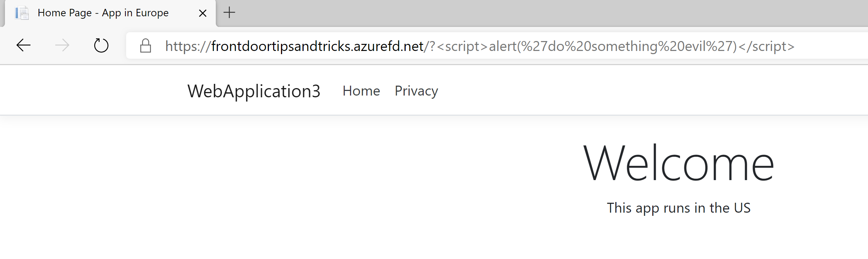Viewport: 868px width, 259px height.
Task: Click the frontdoortipsandtricks.azurefd.net domain in URL
Action: tap(317, 46)
